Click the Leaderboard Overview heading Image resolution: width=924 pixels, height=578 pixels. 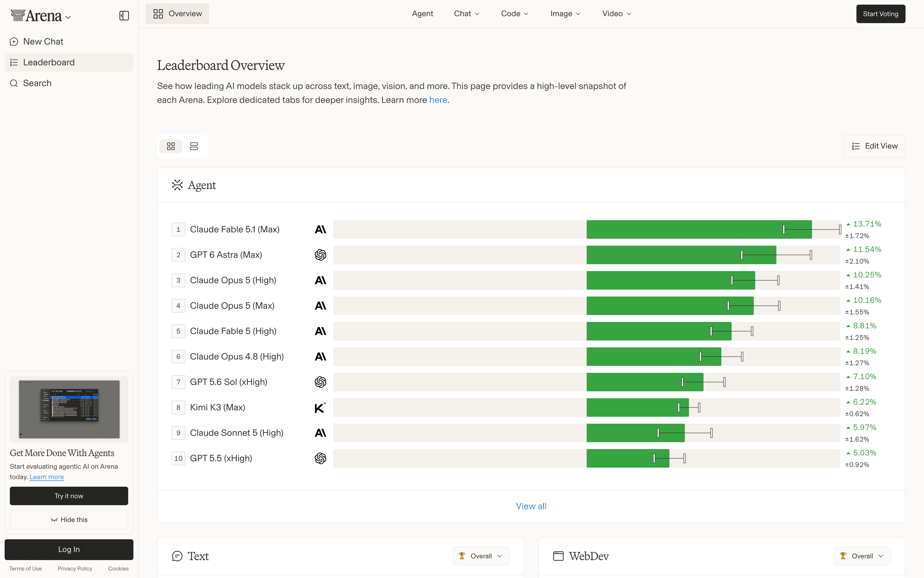(x=221, y=65)
